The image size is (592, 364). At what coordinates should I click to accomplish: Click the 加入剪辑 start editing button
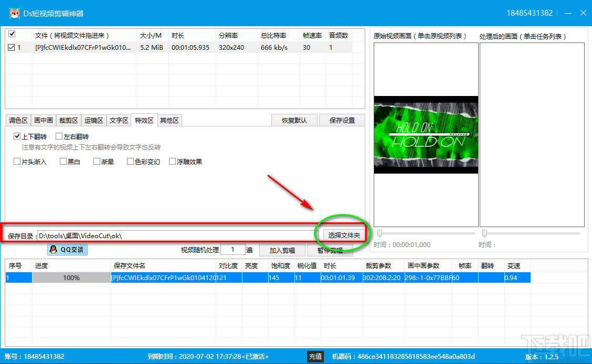click(282, 250)
